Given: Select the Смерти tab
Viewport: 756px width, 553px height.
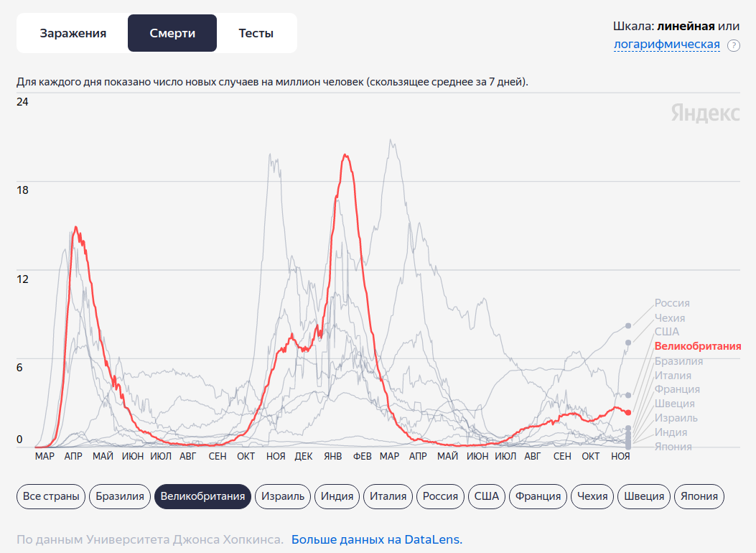Looking at the screenshot, I should (x=172, y=33).
